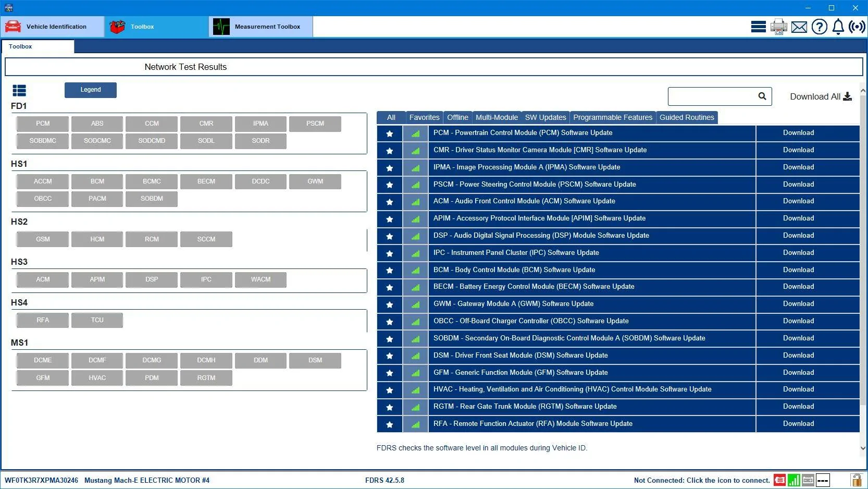Click the scrollbar up arrow
The height and width of the screenshot is (489, 868).
point(863,91)
